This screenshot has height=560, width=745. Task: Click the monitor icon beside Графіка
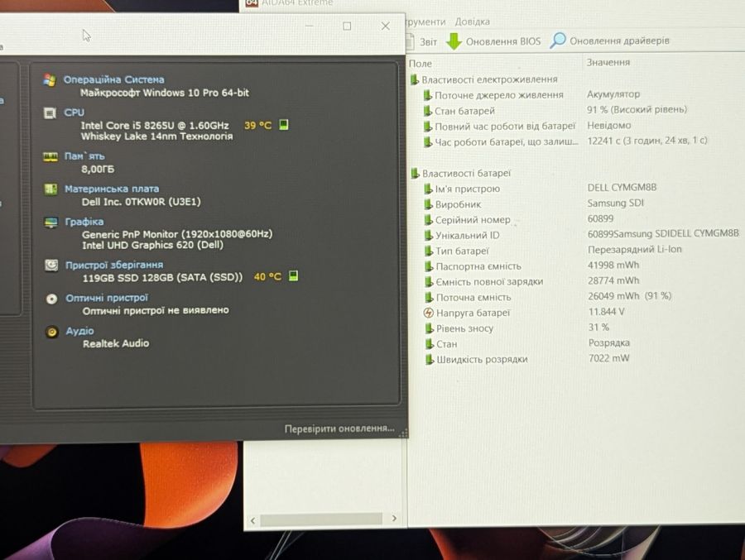pos(50,222)
